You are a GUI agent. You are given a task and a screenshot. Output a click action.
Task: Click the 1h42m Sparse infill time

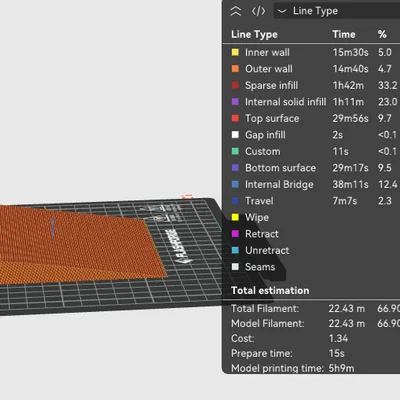click(x=348, y=85)
